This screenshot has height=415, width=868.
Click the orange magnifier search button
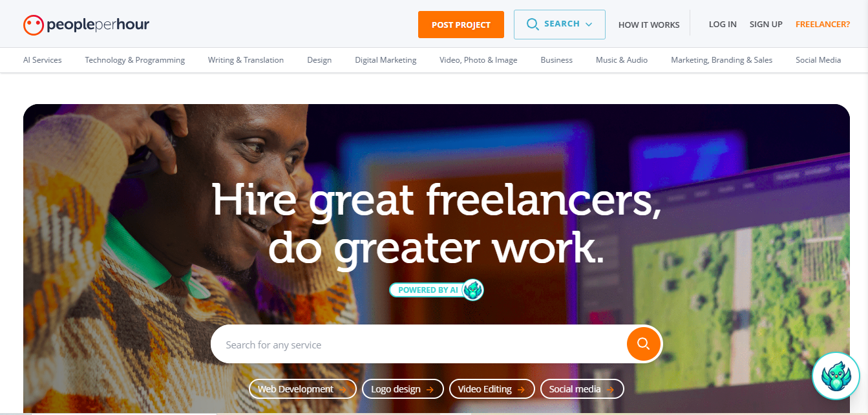click(643, 344)
